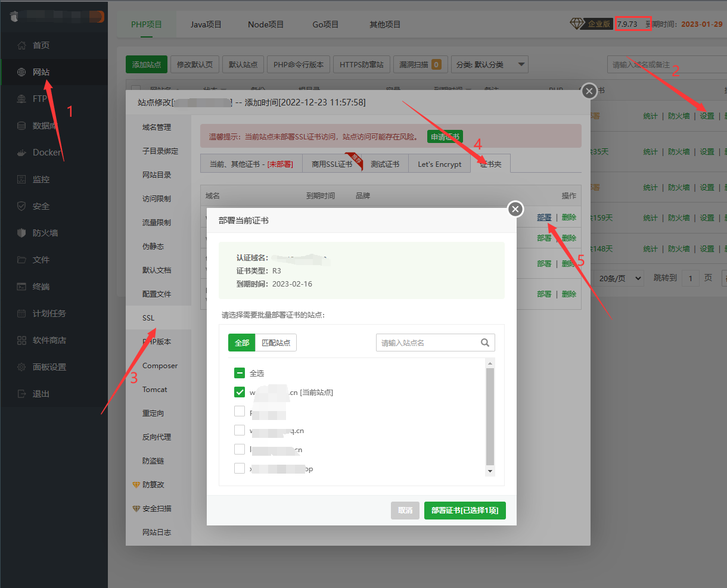Click the green 添加站点 button
Screen dimensions: 727x588
click(x=147, y=64)
